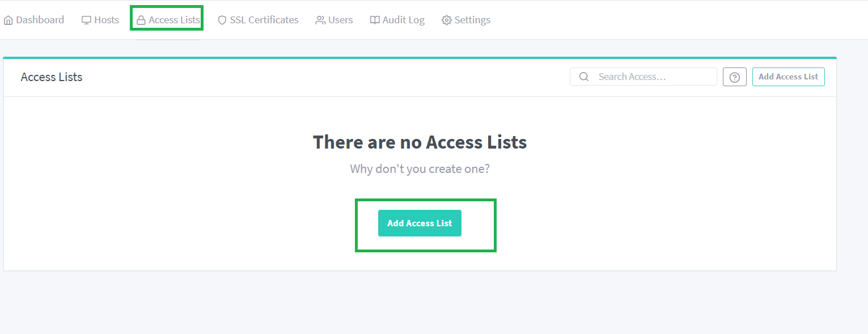
Task: Click the book icon beside Audit Log
Action: click(375, 20)
